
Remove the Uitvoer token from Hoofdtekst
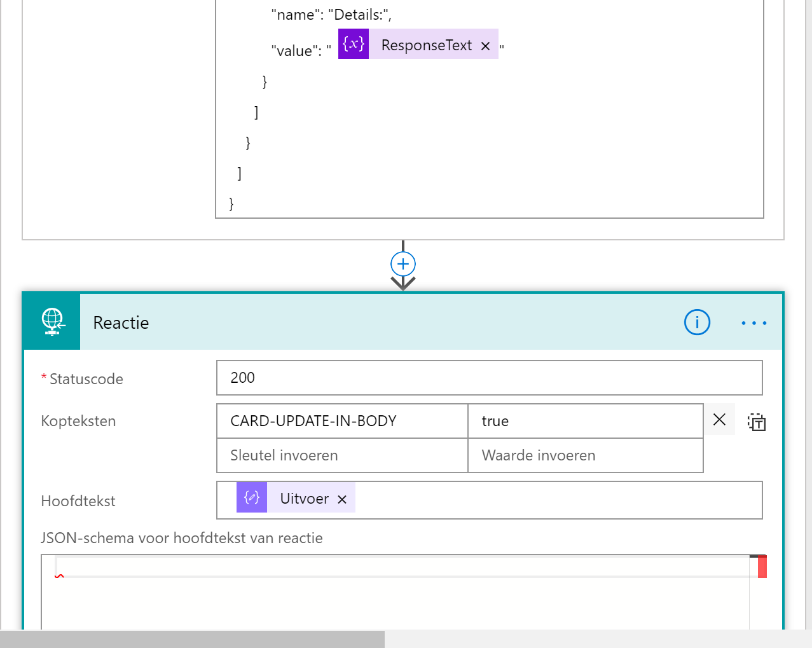(342, 499)
